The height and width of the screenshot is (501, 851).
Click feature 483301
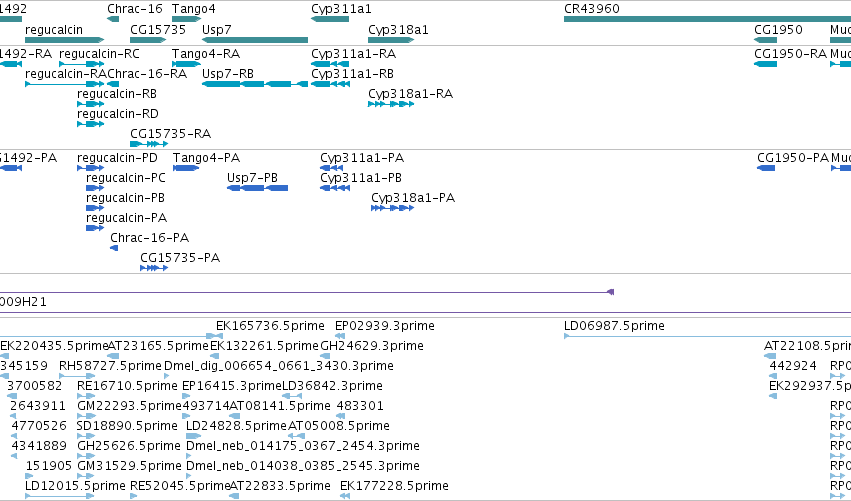(360, 406)
